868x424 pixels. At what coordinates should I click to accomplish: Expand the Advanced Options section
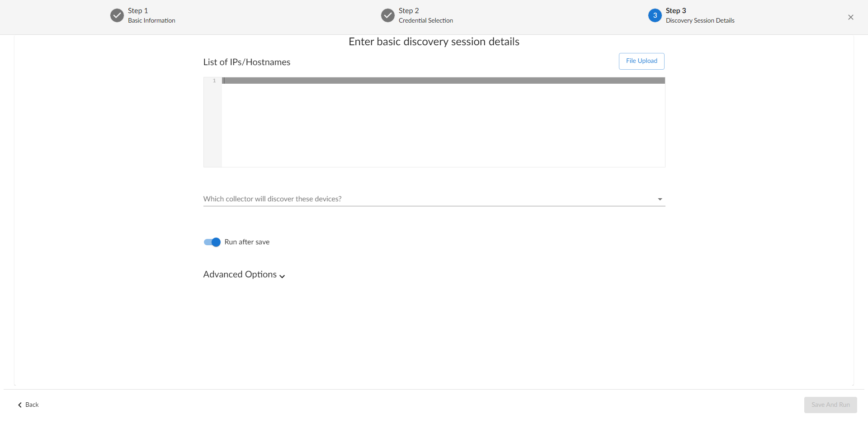click(x=240, y=275)
